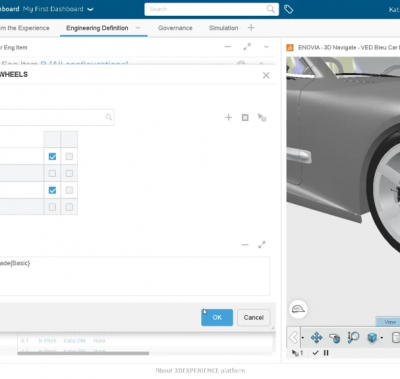Uncheck the checked box in the first table row

click(52, 156)
